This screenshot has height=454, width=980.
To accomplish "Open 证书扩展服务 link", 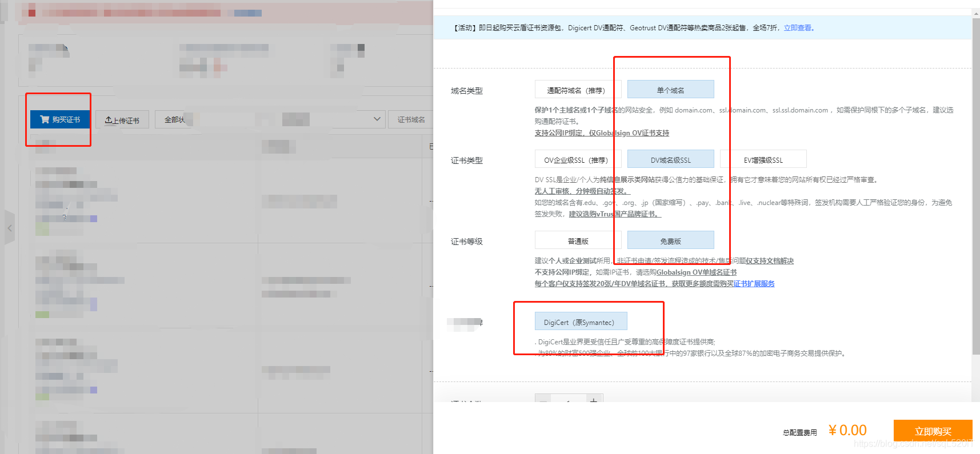I will tap(754, 284).
